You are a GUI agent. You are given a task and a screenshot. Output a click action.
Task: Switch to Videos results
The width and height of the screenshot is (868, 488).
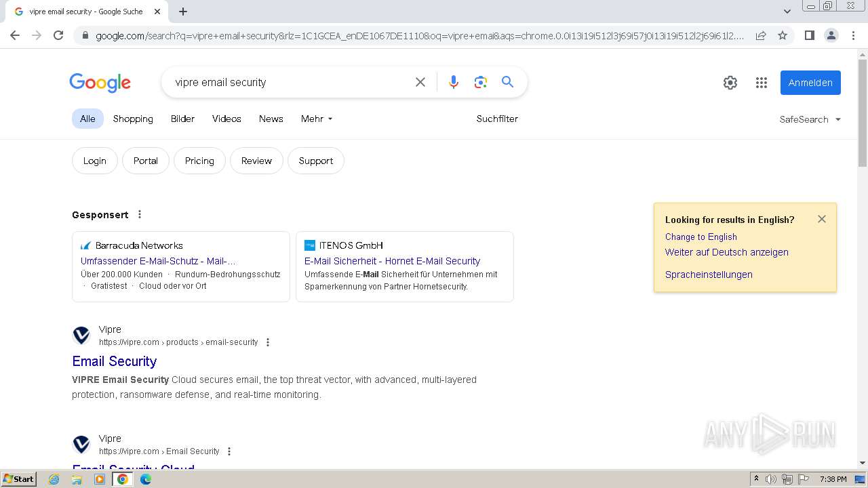(226, 119)
